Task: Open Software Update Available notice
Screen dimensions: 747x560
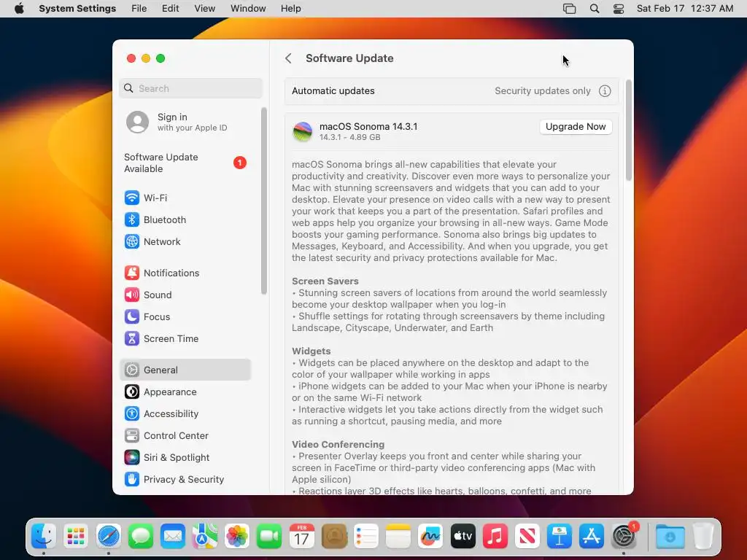Action: pos(186,163)
